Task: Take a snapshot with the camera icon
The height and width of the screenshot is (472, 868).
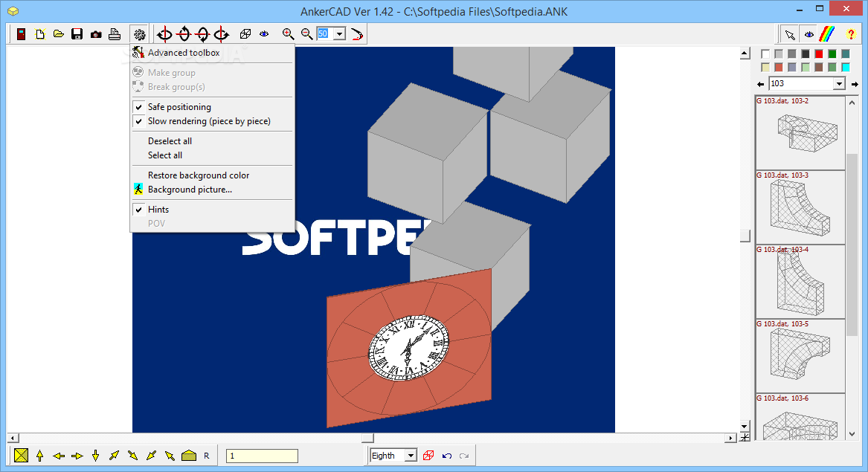Action: tap(96, 34)
